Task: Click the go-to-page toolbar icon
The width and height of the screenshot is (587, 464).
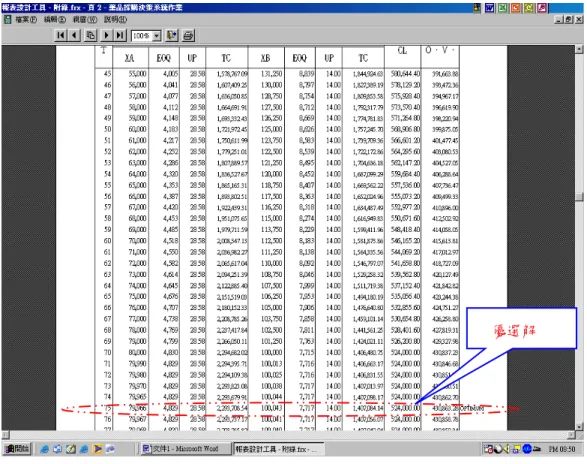Action: point(90,36)
